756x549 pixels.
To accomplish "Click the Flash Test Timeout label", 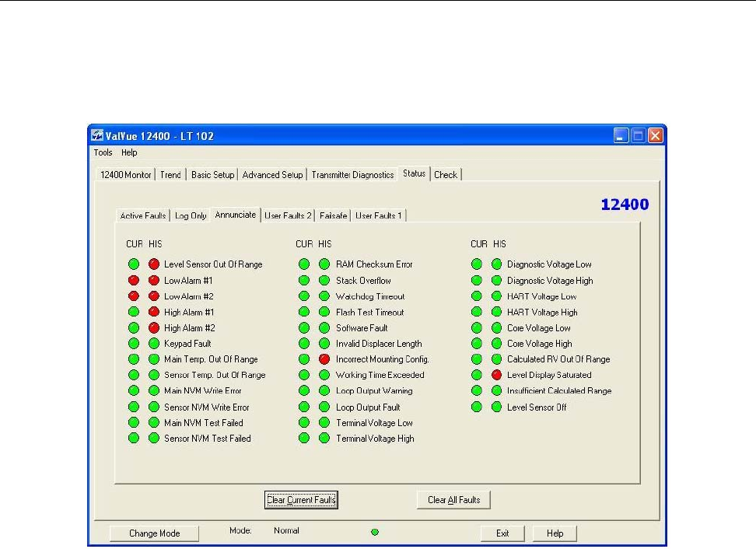I will coord(369,312).
